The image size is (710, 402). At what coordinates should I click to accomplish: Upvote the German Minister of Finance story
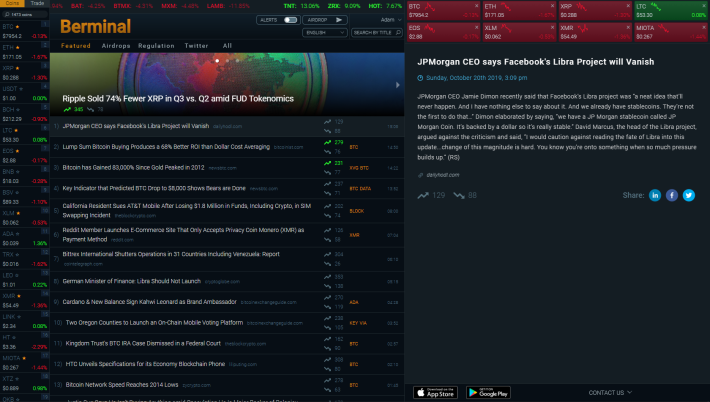point(327,277)
